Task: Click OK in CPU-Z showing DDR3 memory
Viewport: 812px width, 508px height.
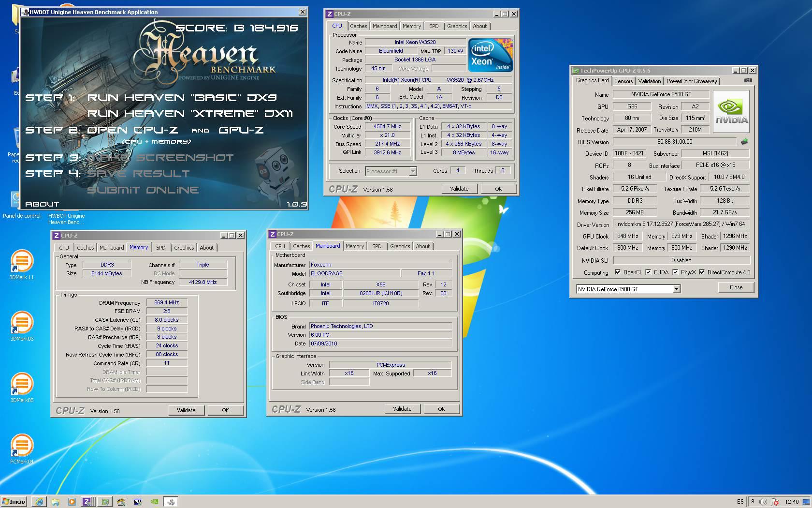Action: click(x=225, y=410)
